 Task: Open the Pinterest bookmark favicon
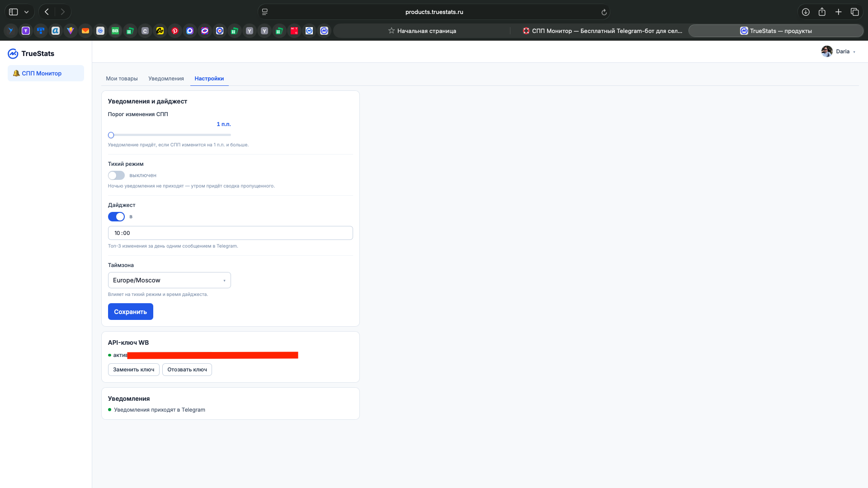pos(175,31)
